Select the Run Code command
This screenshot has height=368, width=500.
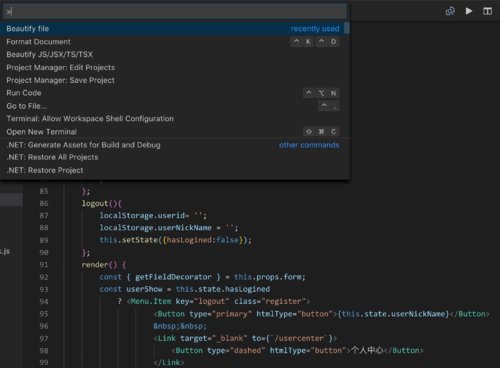coord(175,93)
